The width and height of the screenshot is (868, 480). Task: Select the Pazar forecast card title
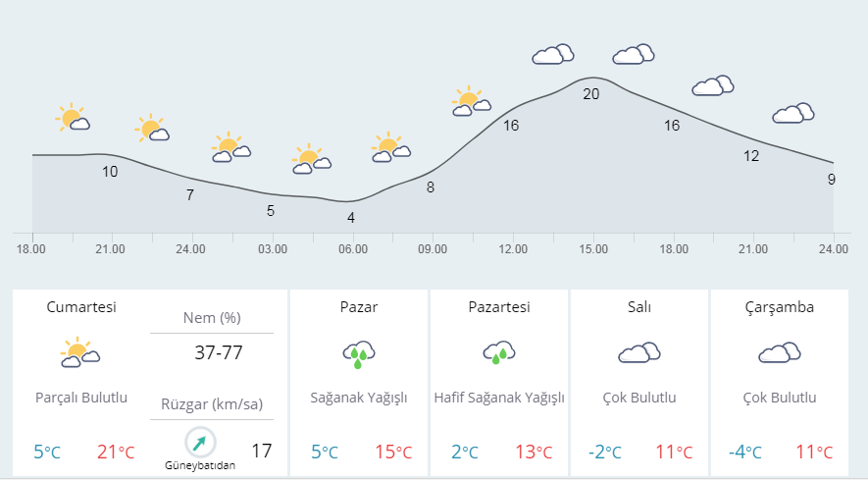(x=359, y=307)
